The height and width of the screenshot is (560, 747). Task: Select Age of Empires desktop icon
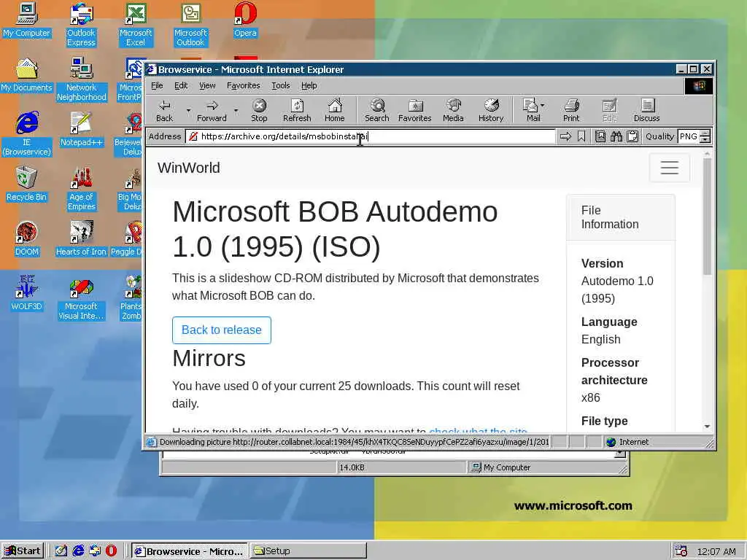[81, 189]
